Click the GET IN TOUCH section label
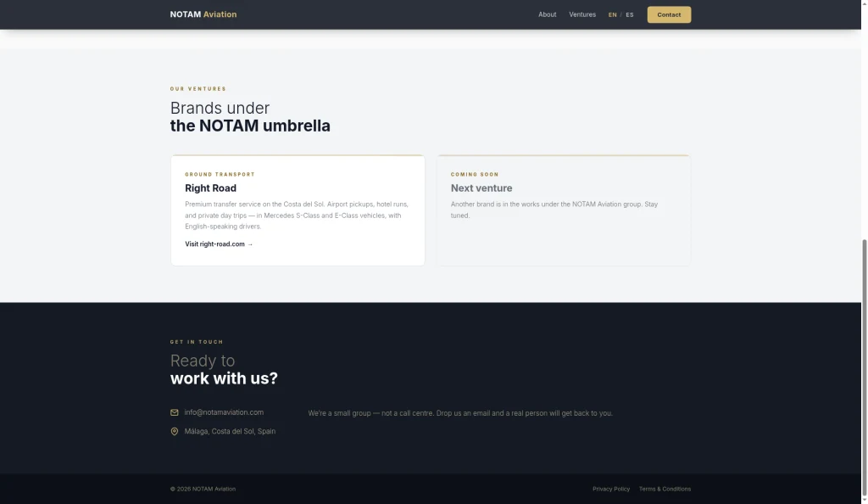The image size is (868, 504). click(x=197, y=342)
